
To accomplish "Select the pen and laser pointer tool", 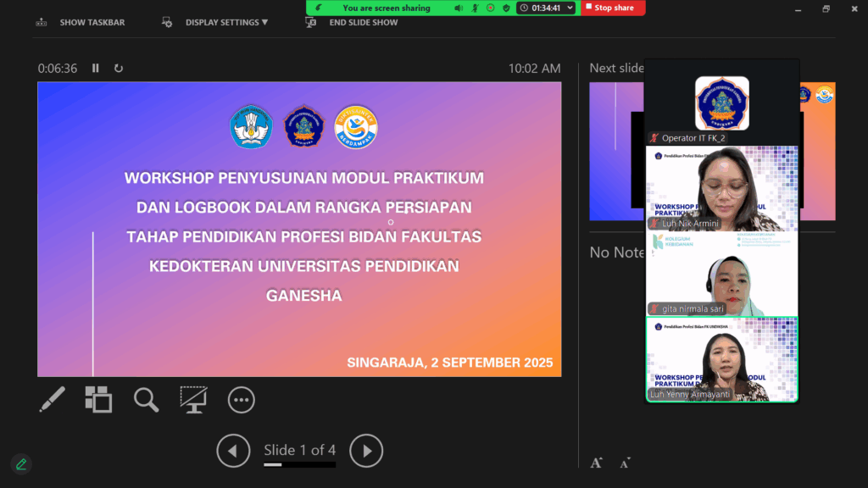I will [52, 400].
